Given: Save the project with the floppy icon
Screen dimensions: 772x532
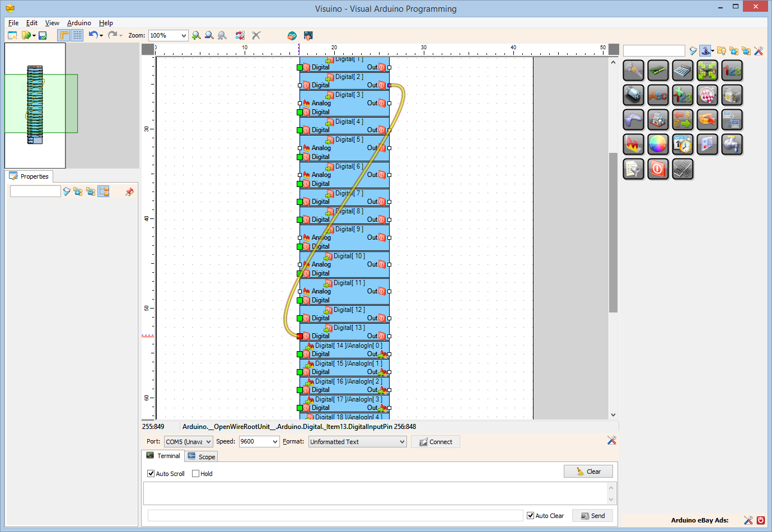Looking at the screenshot, I should pos(43,35).
